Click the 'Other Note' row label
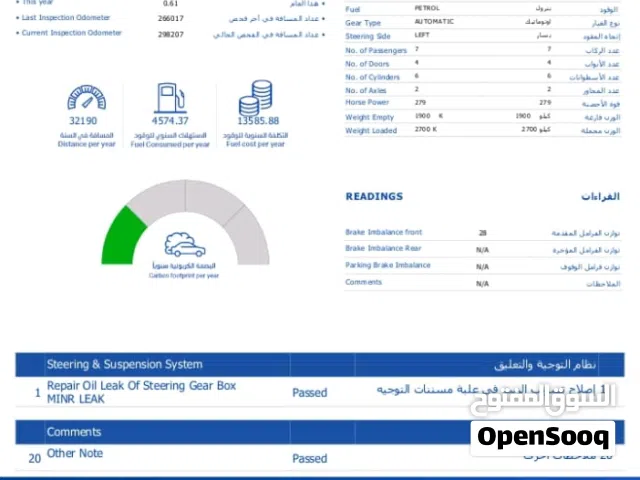Image resolution: width=640 pixels, height=480 pixels. (x=75, y=453)
